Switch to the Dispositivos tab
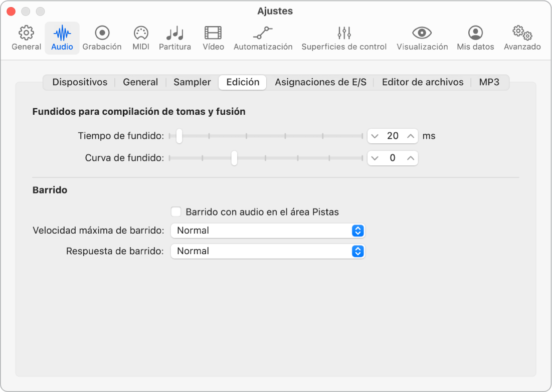The width and height of the screenshot is (552, 392). [x=79, y=82]
